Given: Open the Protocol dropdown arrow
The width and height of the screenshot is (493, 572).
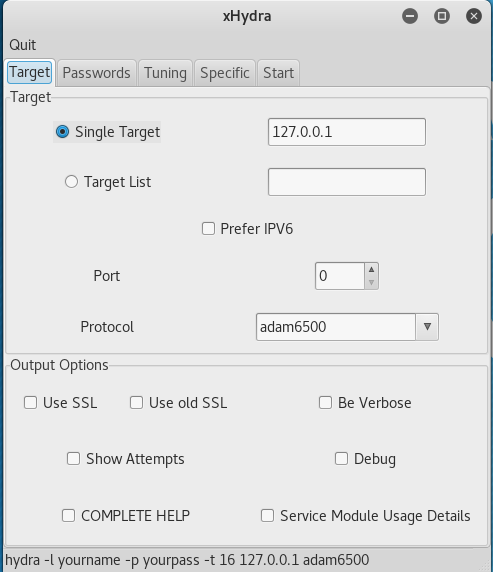Looking at the screenshot, I should 427,326.
